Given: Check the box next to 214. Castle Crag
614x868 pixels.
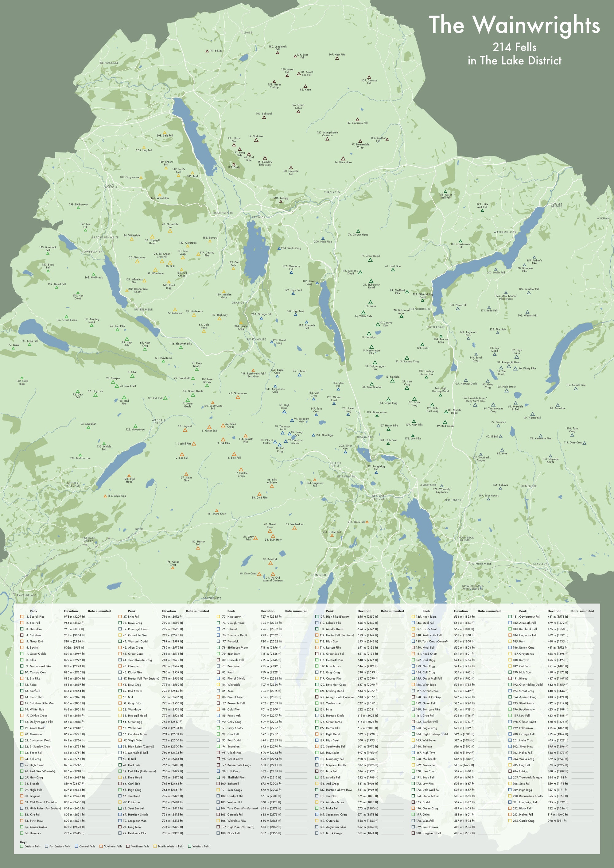Looking at the screenshot, I should point(510,821).
